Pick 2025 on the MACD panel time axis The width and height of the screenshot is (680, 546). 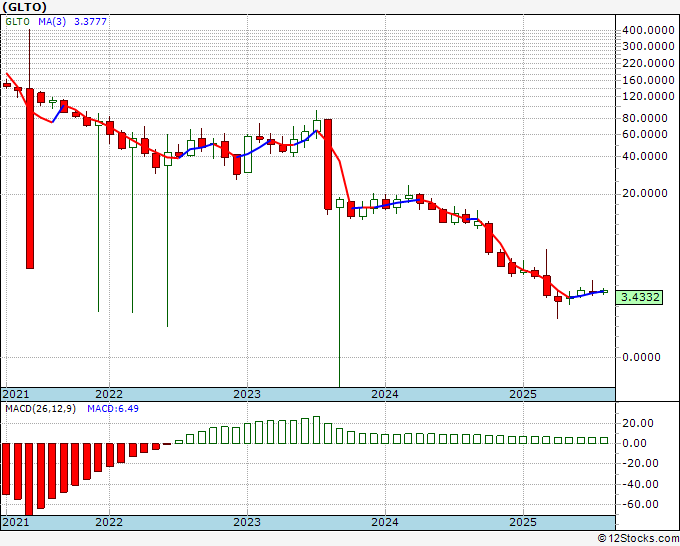(523, 522)
